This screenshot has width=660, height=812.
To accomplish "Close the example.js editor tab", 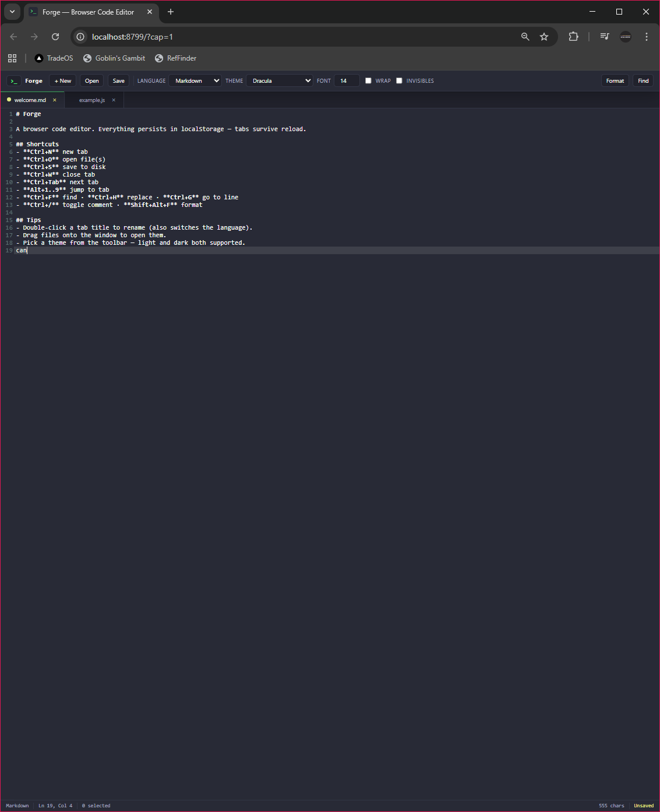I will tap(114, 100).
